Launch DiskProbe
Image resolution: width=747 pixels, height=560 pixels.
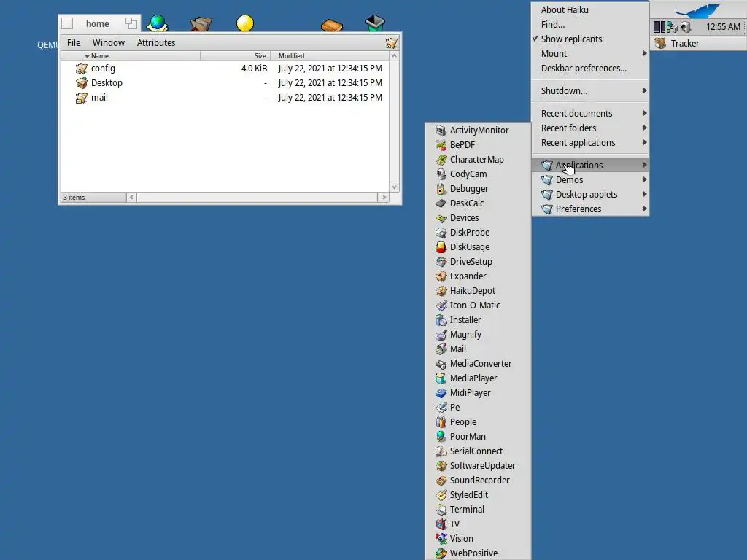(478, 233)
